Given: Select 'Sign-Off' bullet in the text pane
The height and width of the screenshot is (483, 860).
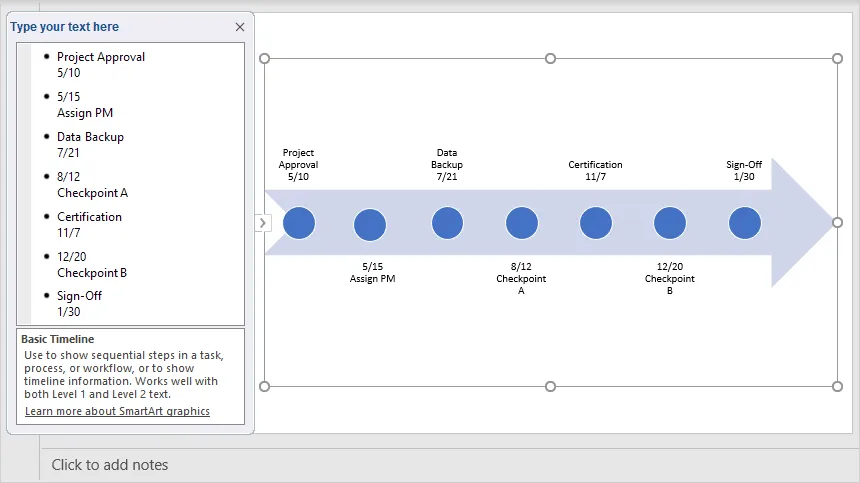Looking at the screenshot, I should pos(79,296).
